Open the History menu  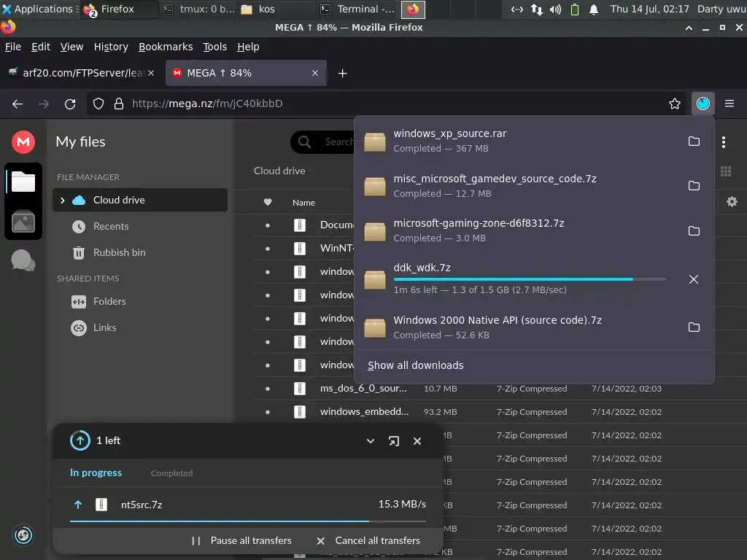click(111, 47)
